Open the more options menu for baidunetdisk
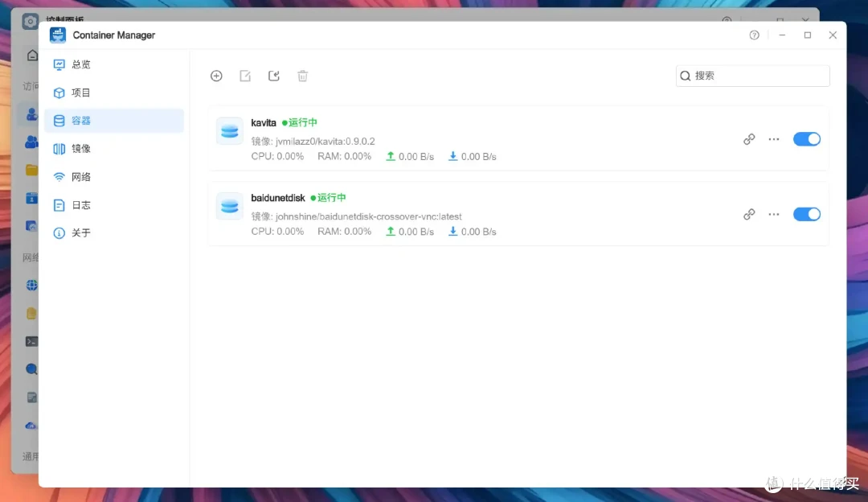 point(774,214)
